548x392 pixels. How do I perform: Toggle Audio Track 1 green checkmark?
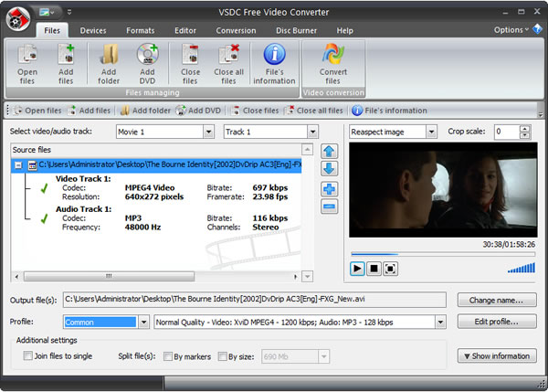(x=45, y=219)
